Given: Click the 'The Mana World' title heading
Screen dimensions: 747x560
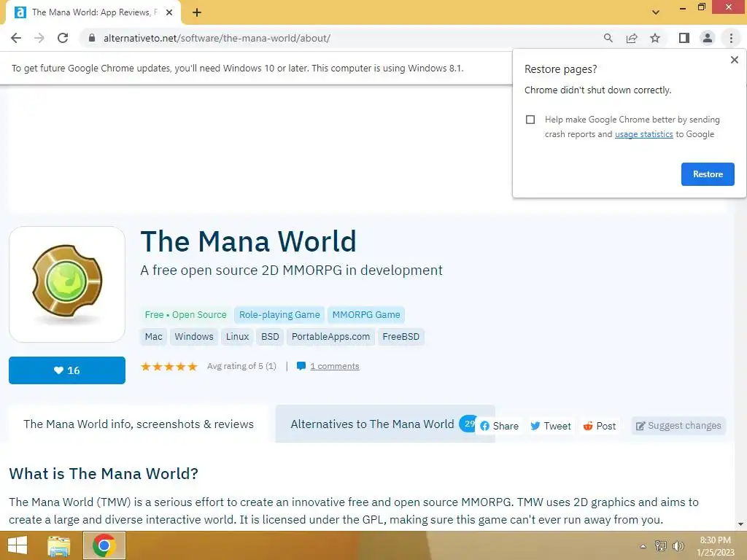Looking at the screenshot, I should pos(248,241).
